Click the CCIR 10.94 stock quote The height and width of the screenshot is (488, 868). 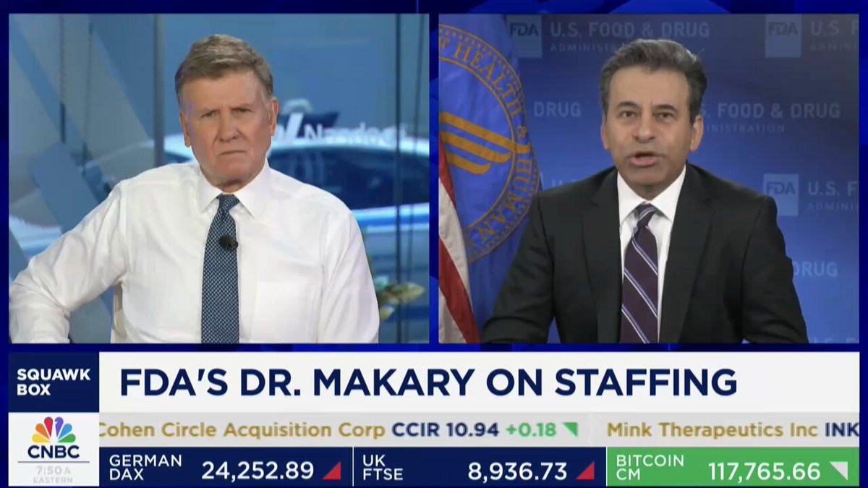[445, 430]
